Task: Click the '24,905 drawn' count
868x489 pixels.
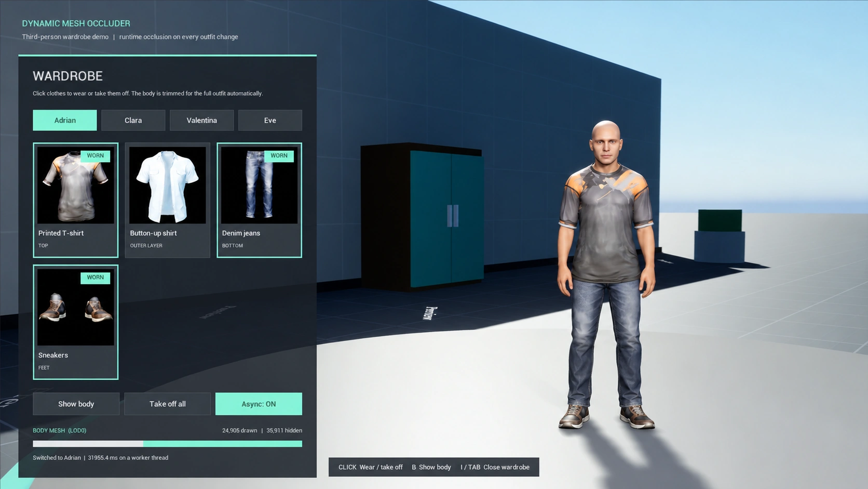Action: tap(239, 430)
